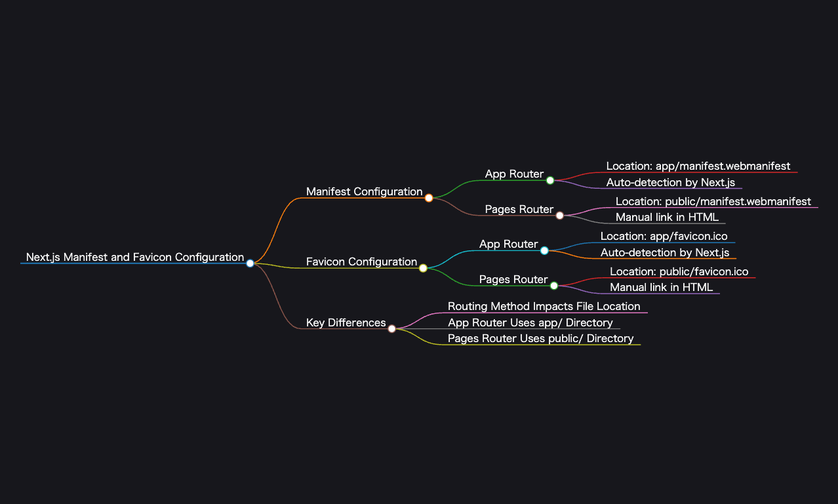Viewport: 838px width, 504px height.
Task: Select the Favicon Configuration label
Action: coord(362,262)
